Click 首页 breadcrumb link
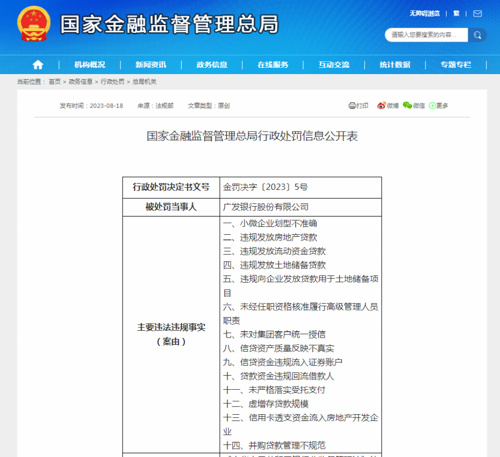This screenshot has width=500, height=457. 55,82
